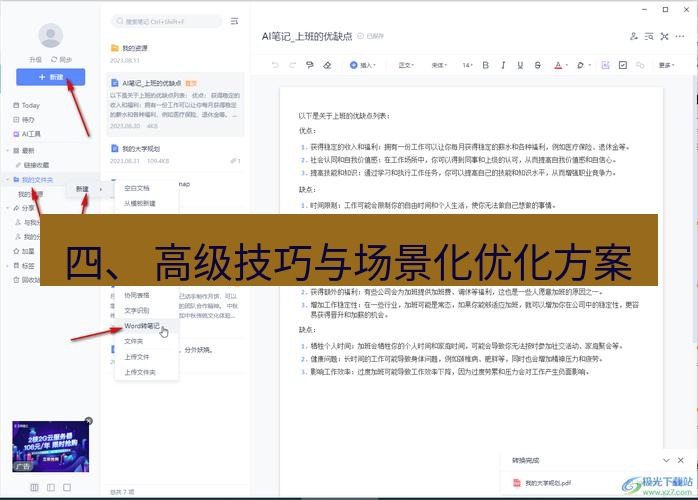Screen dimensions: 698x500
Task: Choose 上传文件 from the new menu
Action: [137, 357]
